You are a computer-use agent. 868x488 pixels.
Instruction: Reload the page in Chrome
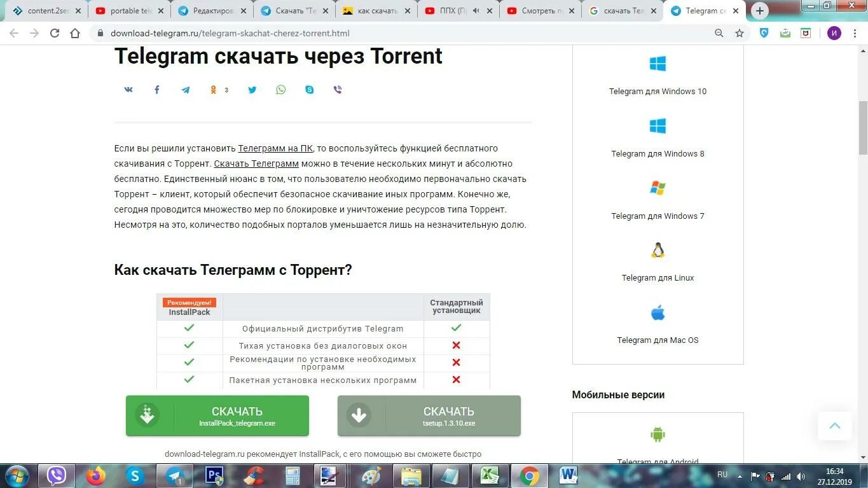click(x=55, y=33)
